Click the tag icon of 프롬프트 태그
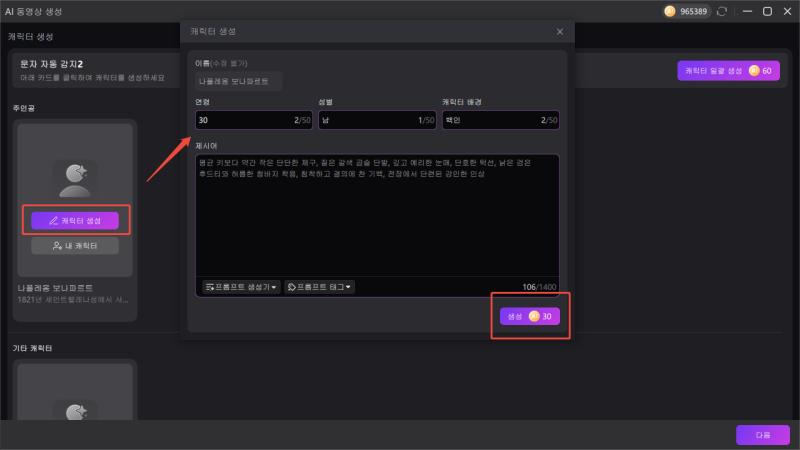 [x=292, y=287]
